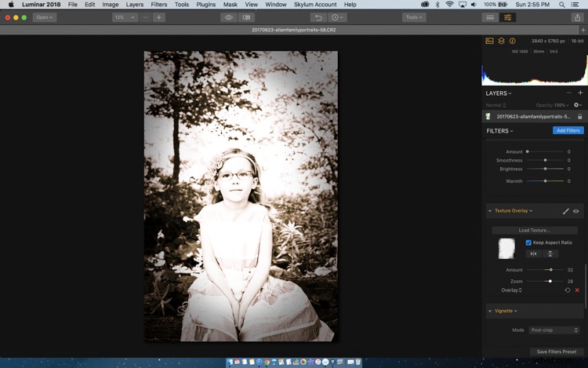
Task: Open the Tools dropdown in the toolbar
Action: (414, 17)
